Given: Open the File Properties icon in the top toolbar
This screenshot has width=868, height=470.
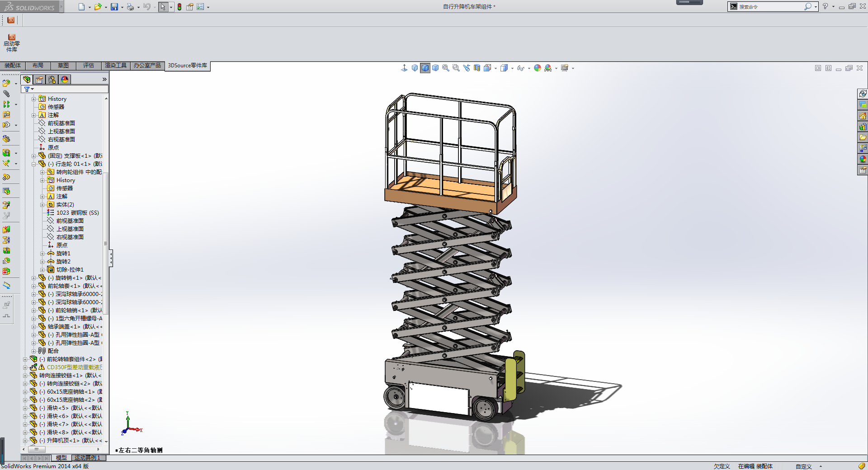Looking at the screenshot, I should coord(190,7).
